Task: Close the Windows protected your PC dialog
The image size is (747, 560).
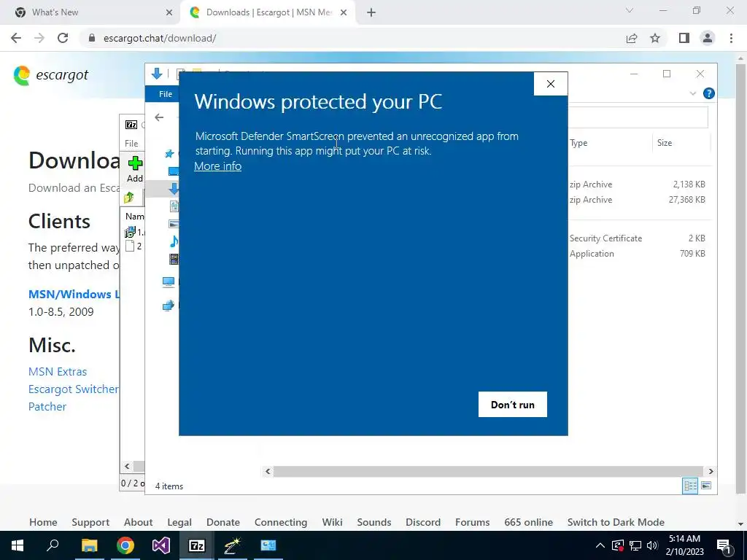Action: click(551, 84)
